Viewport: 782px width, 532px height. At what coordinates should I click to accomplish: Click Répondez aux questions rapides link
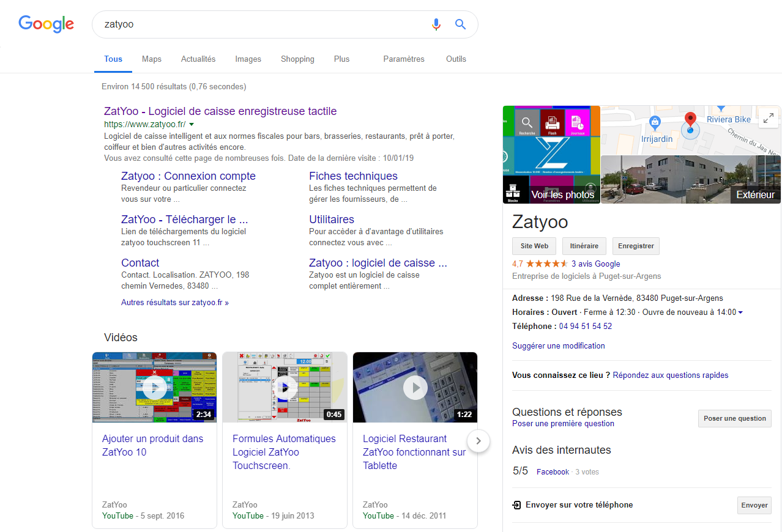pyautogui.click(x=671, y=375)
